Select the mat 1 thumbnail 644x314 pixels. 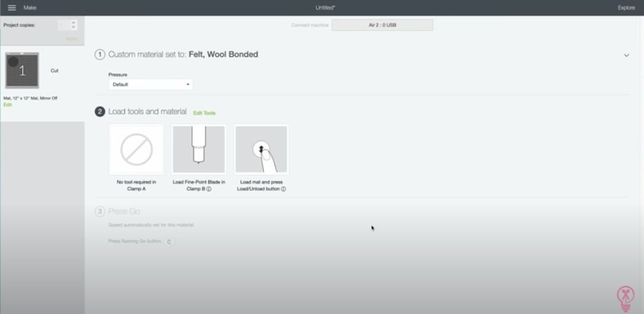coord(22,71)
